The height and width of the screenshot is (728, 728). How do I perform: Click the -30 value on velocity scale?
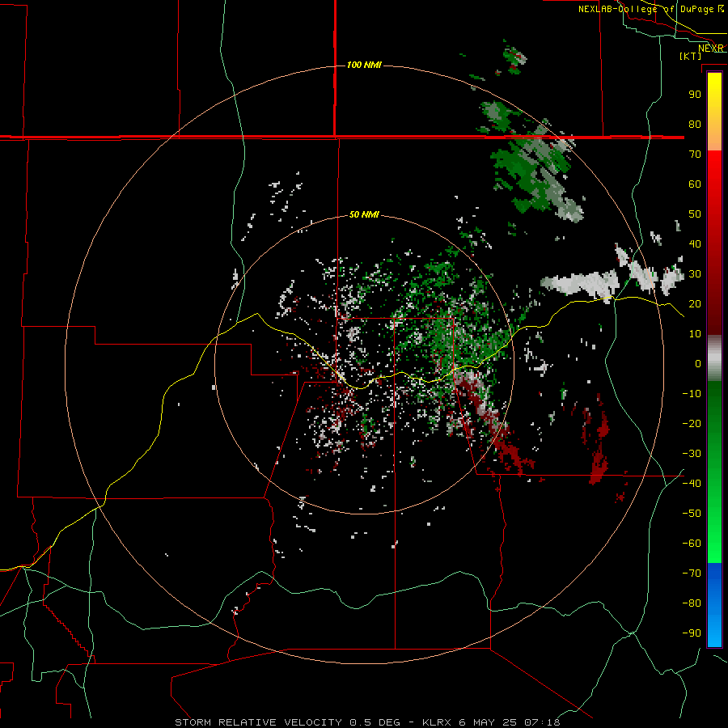point(692,454)
